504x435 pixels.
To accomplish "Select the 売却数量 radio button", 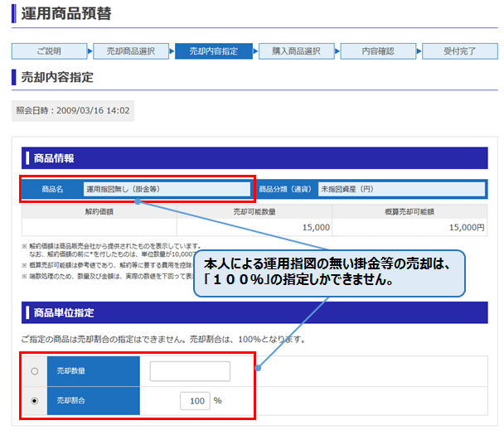I will pos(34,371).
